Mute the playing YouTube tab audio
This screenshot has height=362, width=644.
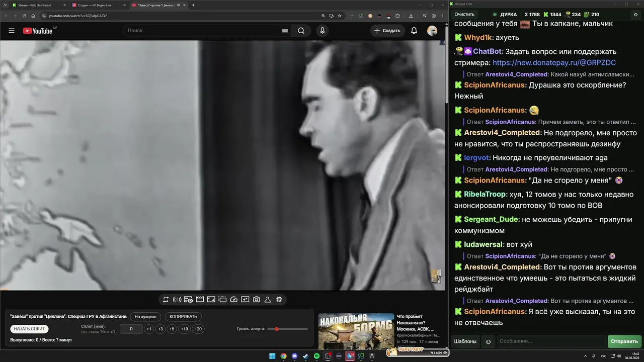[x=179, y=5]
